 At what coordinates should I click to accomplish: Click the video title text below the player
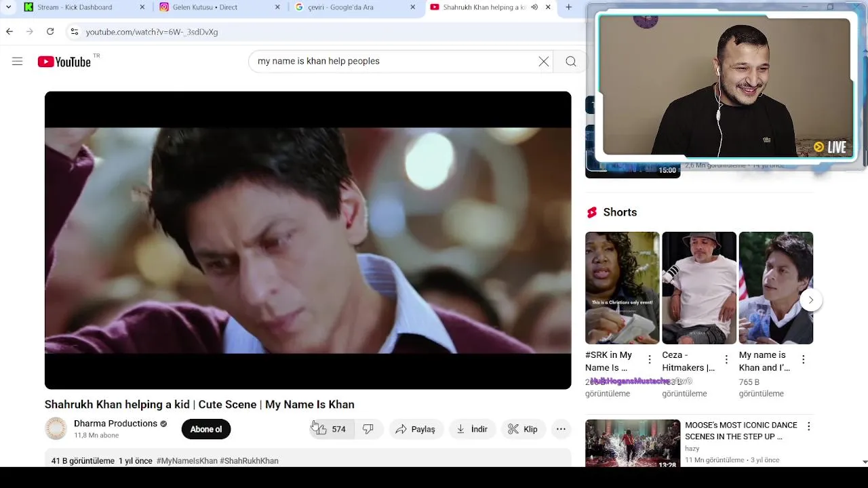click(x=199, y=405)
